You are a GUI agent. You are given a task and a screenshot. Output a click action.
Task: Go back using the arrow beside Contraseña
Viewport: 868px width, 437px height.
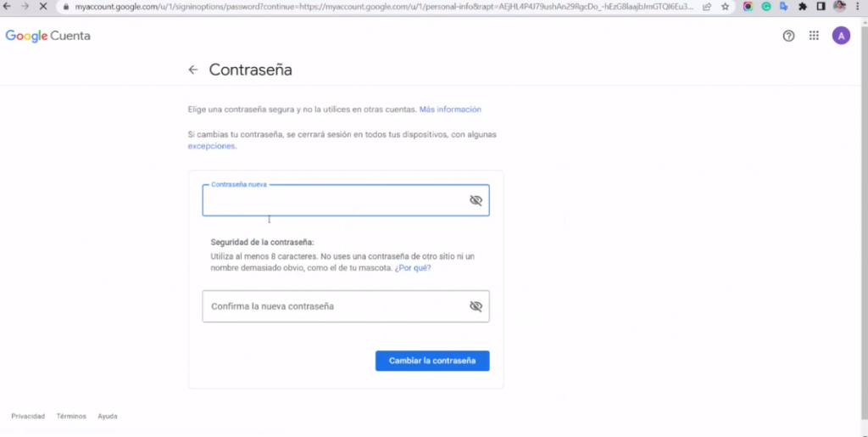(x=193, y=70)
